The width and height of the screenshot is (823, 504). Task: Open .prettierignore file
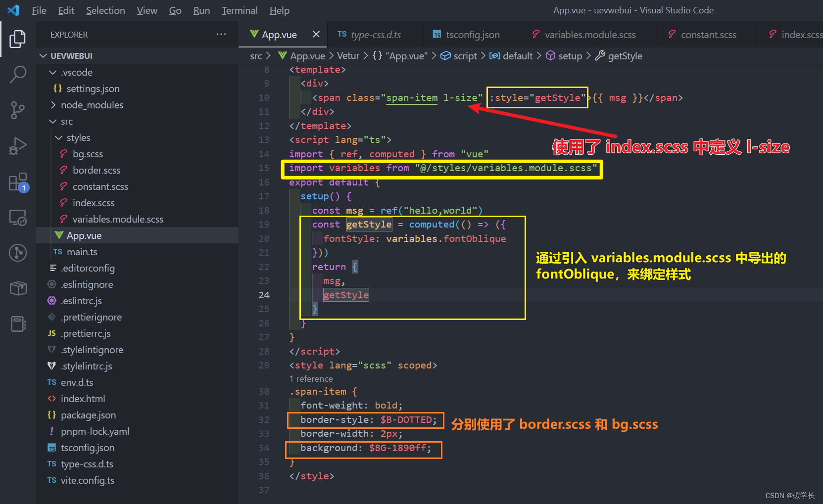pyautogui.click(x=137, y=317)
